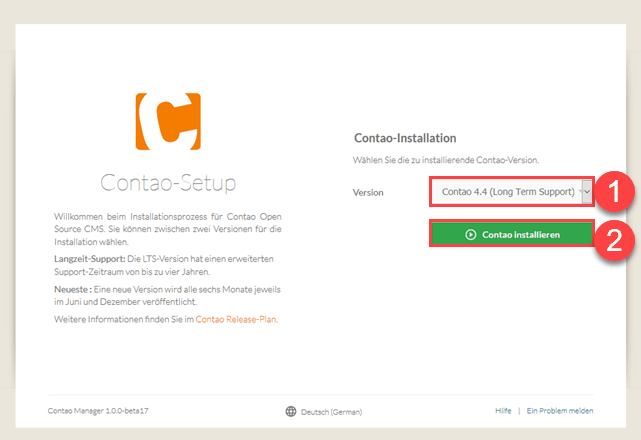
Task: Click the Willkommen beim Installationsprozess paragraph
Action: click(x=168, y=229)
